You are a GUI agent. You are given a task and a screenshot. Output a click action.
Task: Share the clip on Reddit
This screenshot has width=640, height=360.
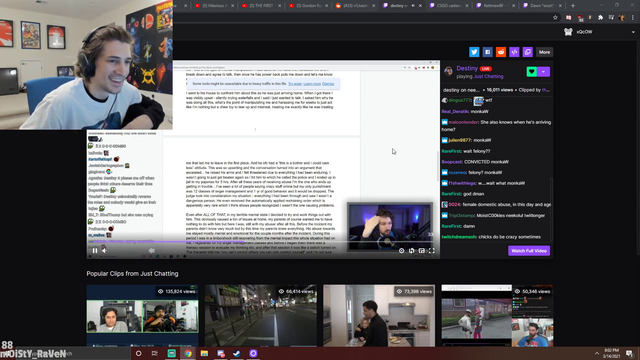coord(501,52)
